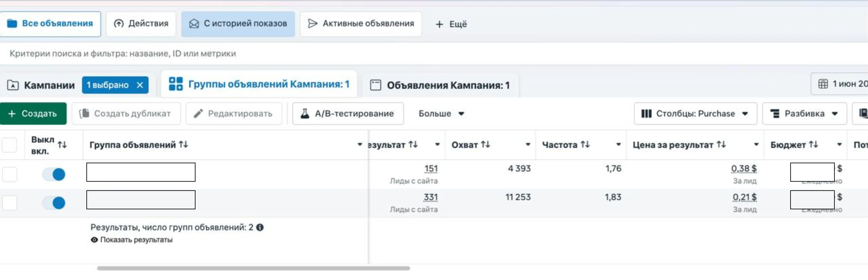
Task: Click the reach value '11 253'
Action: click(x=518, y=197)
